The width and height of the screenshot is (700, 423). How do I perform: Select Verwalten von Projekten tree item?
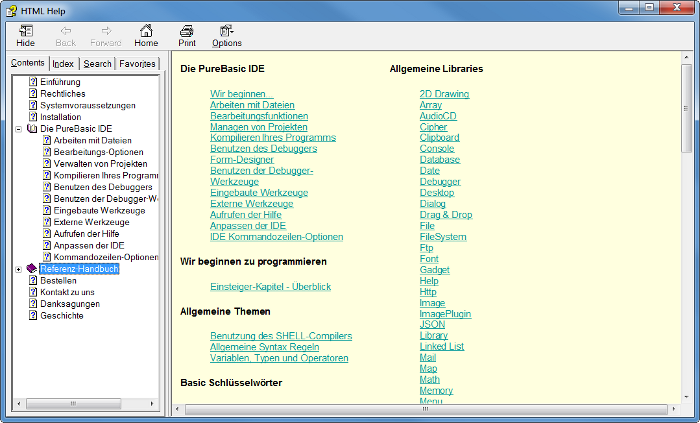click(100, 164)
